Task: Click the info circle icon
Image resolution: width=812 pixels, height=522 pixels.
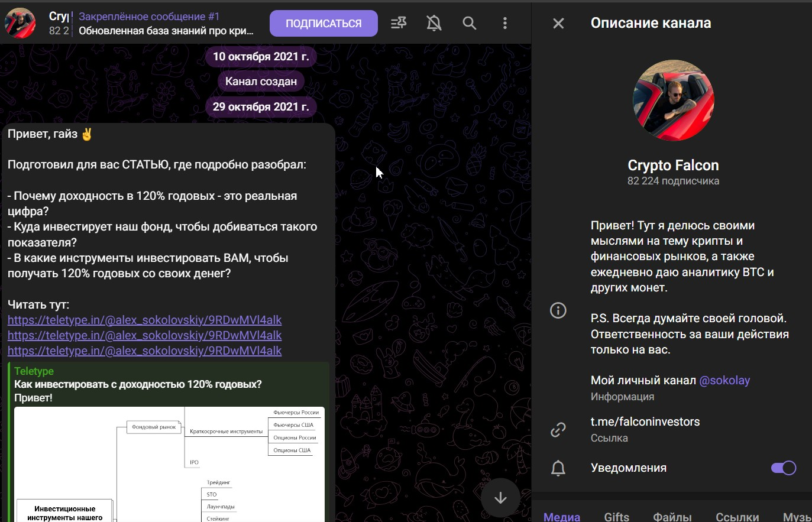Action: coord(558,310)
